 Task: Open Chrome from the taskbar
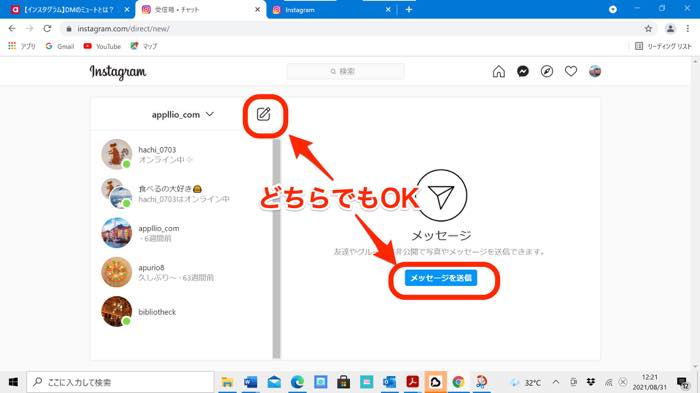coord(458,382)
